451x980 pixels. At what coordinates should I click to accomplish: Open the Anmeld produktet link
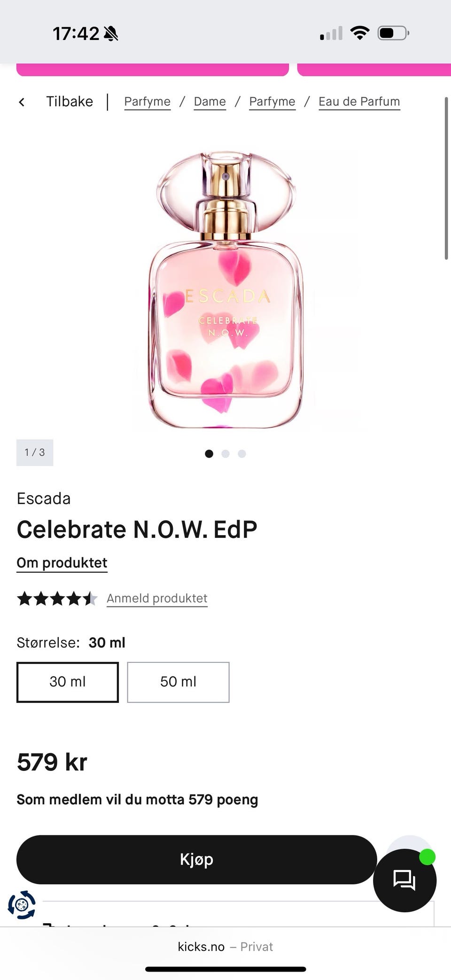[157, 599]
